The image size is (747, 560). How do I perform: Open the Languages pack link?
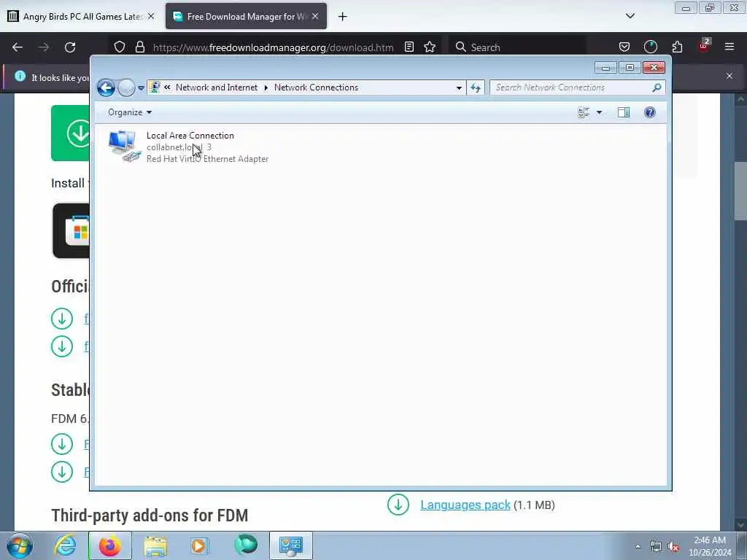[x=465, y=505]
